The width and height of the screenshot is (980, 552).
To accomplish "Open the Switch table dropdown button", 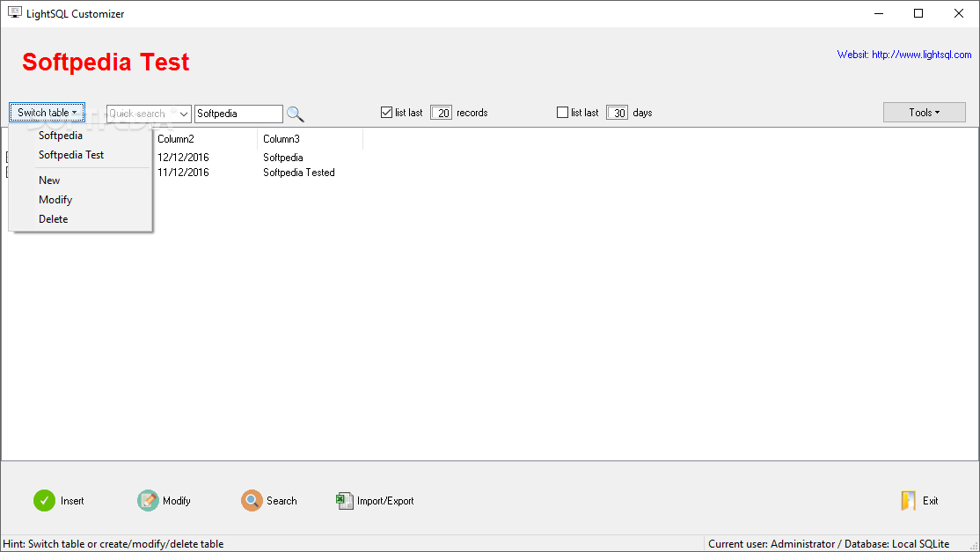I will click(x=47, y=113).
